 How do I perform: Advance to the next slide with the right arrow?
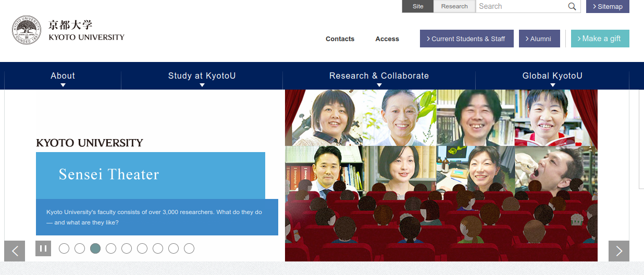point(619,251)
